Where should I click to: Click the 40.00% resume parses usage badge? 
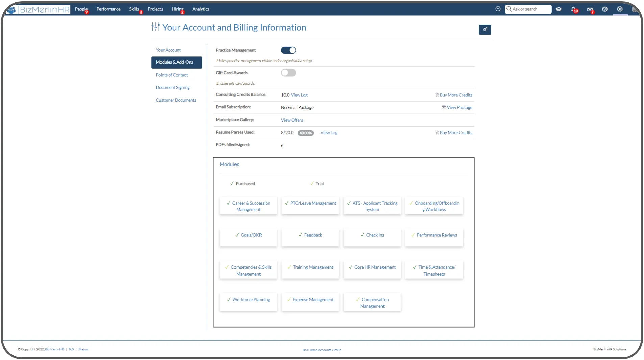tap(305, 133)
